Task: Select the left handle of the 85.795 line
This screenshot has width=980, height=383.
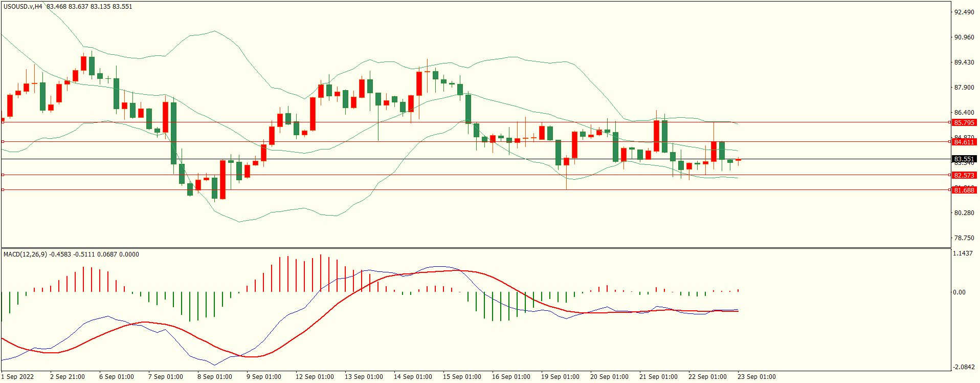Action: point(3,122)
